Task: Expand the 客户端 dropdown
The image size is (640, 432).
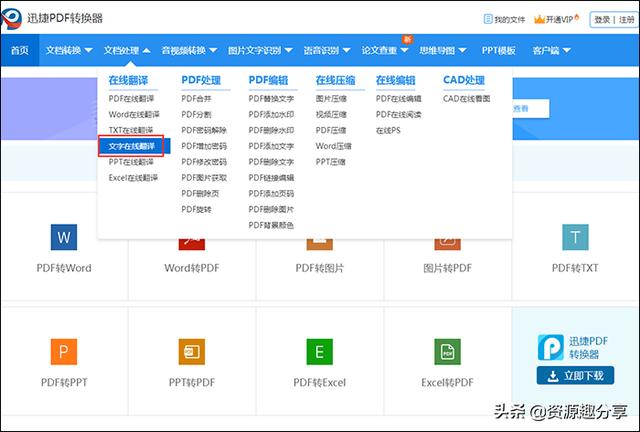Action: (551, 50)
